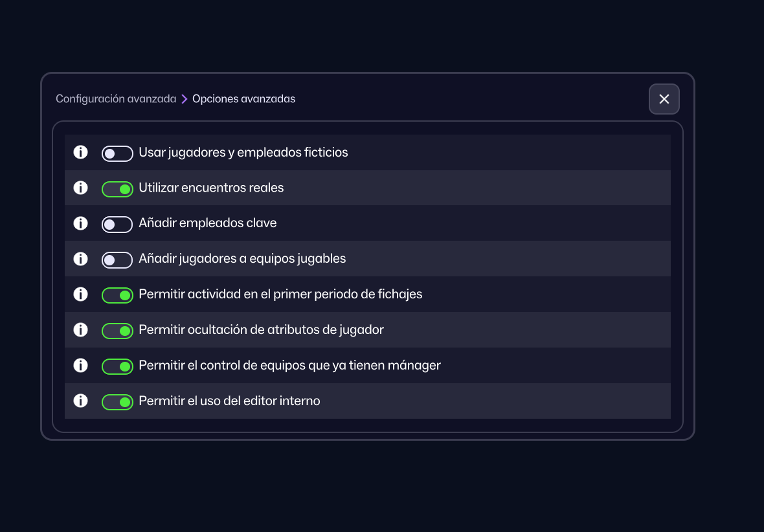
Task: Open the info tooltip for 'Utilizar encuentros reales'
Action: (x=80, y=188)
